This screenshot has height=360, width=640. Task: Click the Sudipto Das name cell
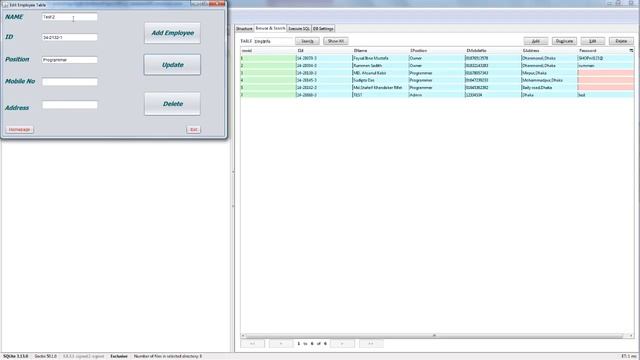380,80
